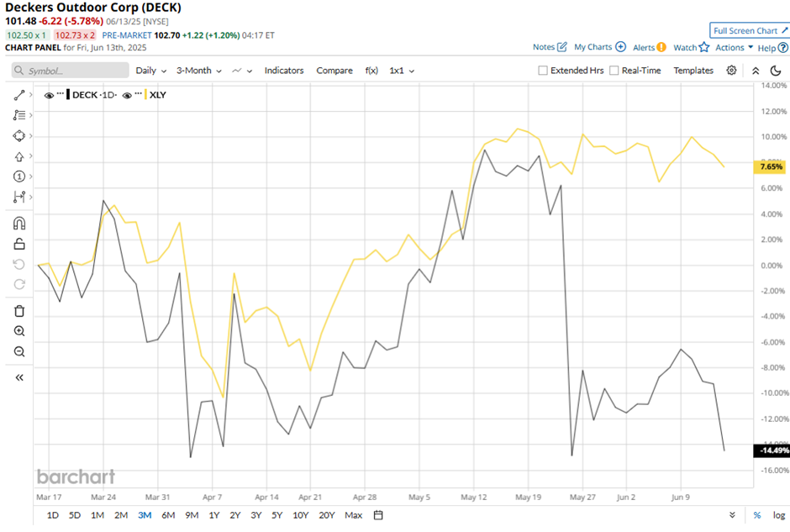Expand the line tool options arrow

coord(31,95)
